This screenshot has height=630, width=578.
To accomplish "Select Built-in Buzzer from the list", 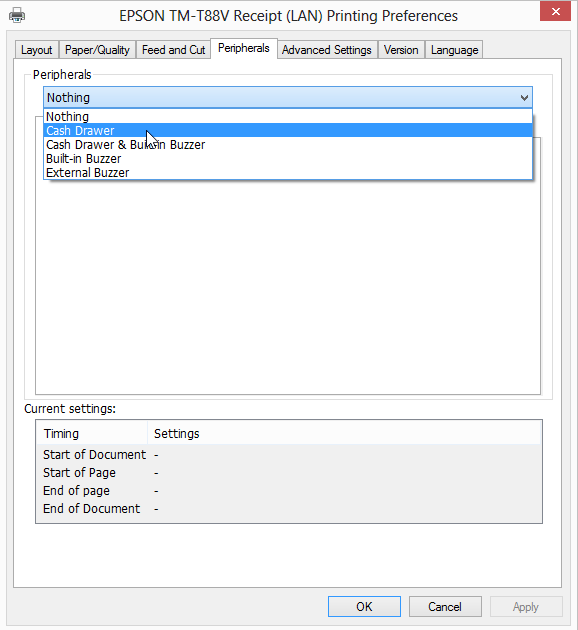I will click(x=288, y=158).
